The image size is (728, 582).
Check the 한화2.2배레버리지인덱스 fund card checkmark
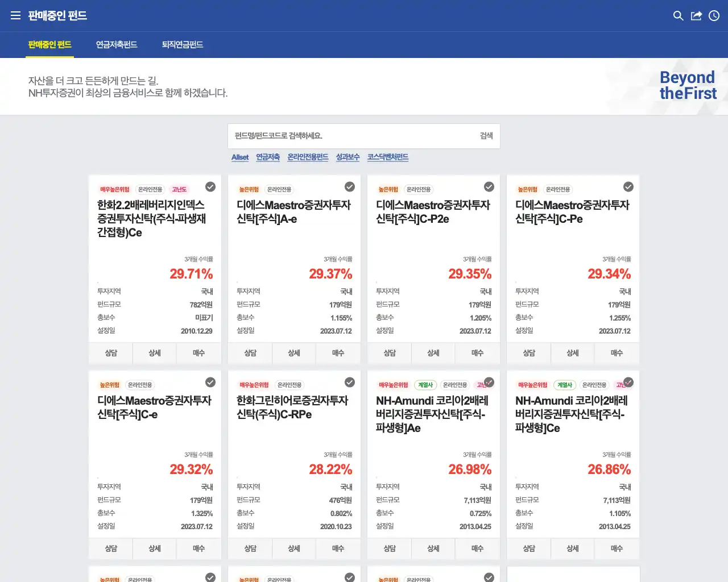tap(210, 186)
